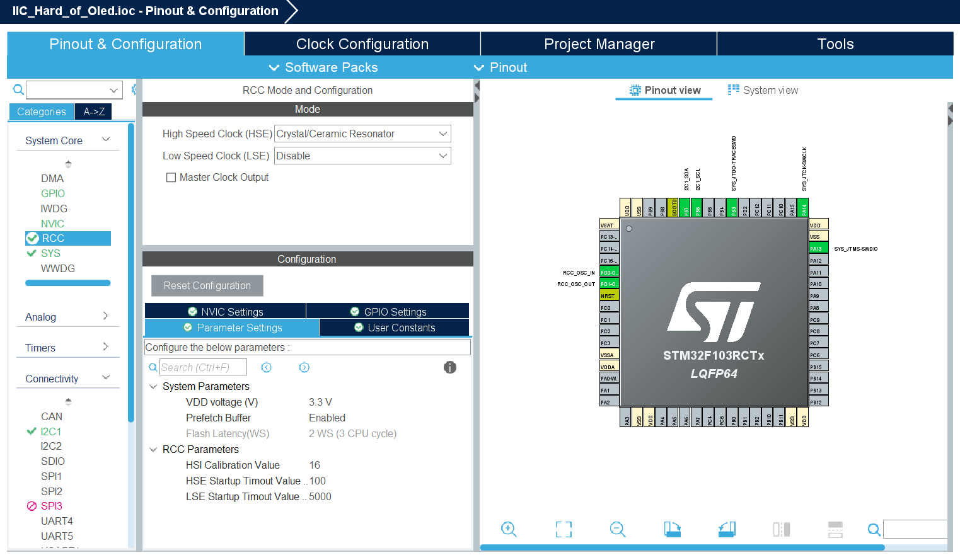The width and height of the screenshot is (960, 560).
Task: Select SYS peripheral item
Action: (x=50, y=253)
